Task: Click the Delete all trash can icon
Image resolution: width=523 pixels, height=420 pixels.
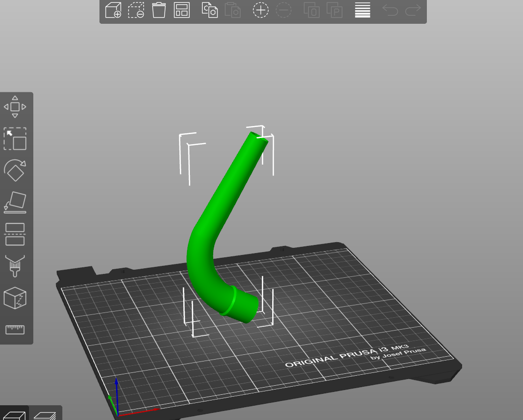Action: point(159,10)
